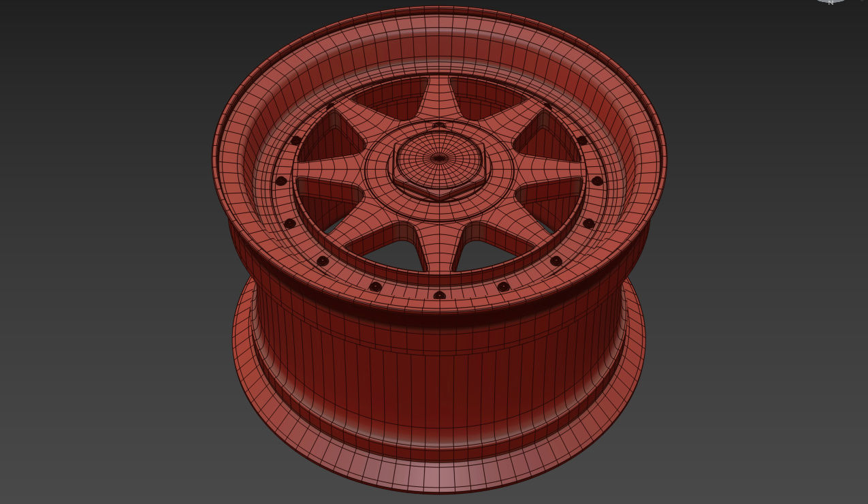Click the N compass label of the ViewCube
The image size is (868, 504).
click(x=831, y=2)
